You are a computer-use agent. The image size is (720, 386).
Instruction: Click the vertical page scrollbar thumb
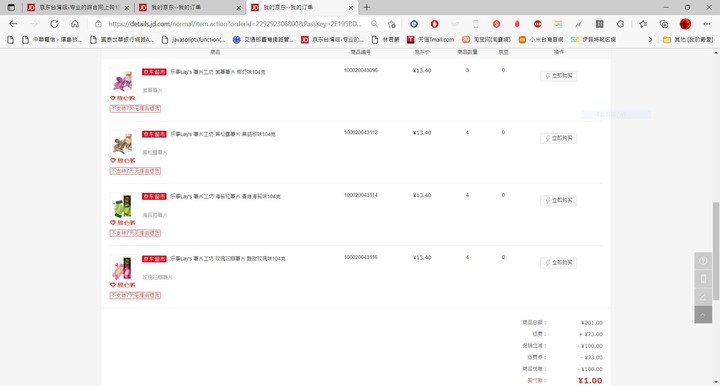(x=716, y=251)
